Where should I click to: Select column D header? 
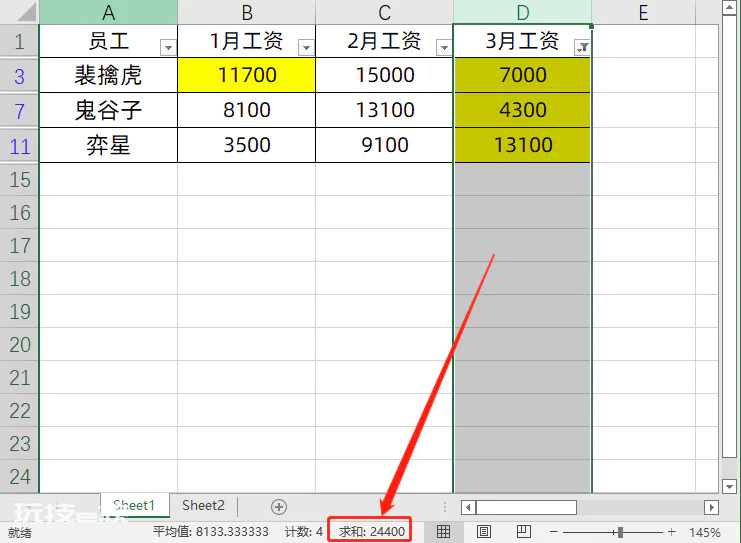coord(523,12)
